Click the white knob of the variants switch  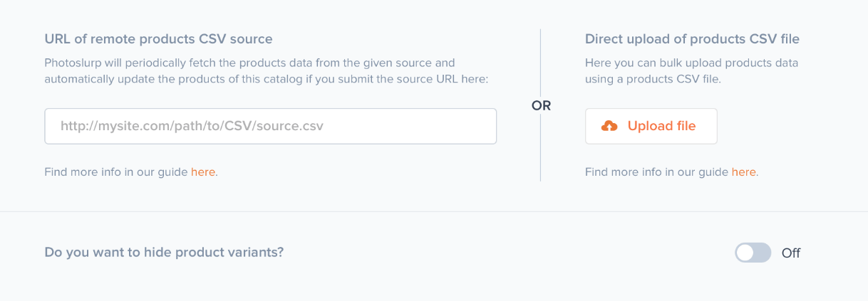(745, 253)
